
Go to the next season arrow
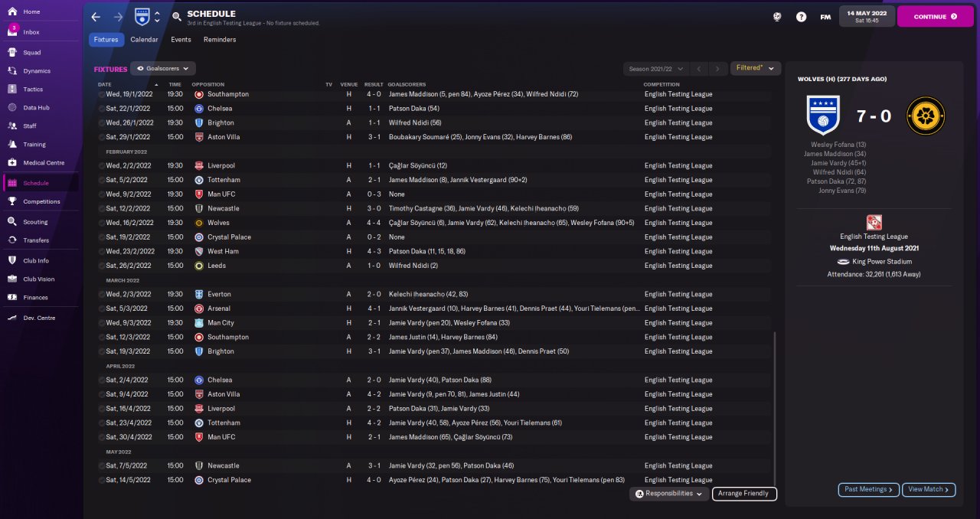pyautogui.click(x=717, y=69)
